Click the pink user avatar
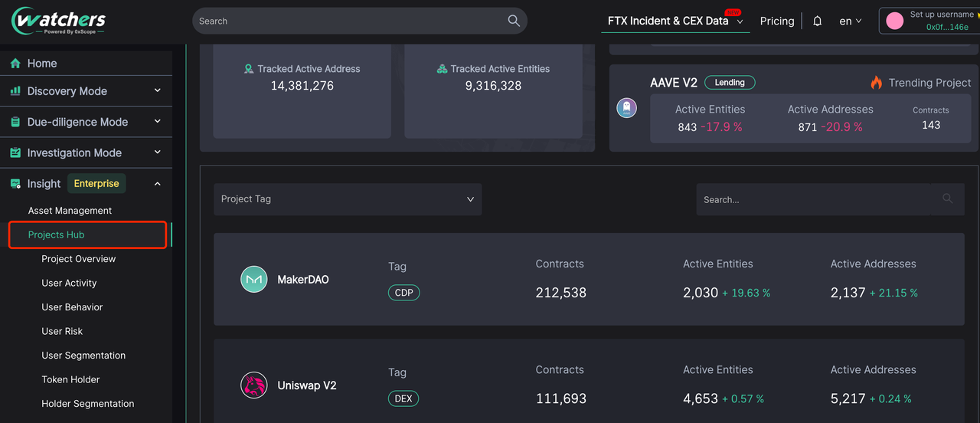This screenshot has height=423, width=980. 894,21
